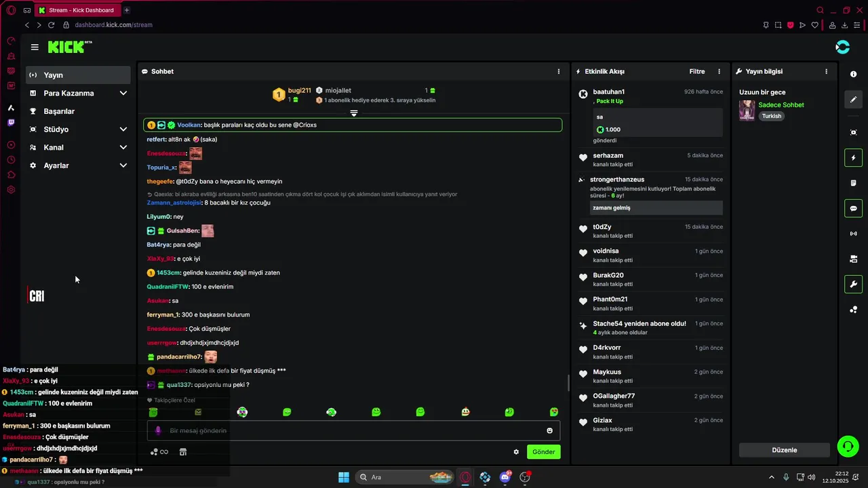Screen dimensions: 868x488
Task: Open chat settings gear near Gönder
Action: 516,452
